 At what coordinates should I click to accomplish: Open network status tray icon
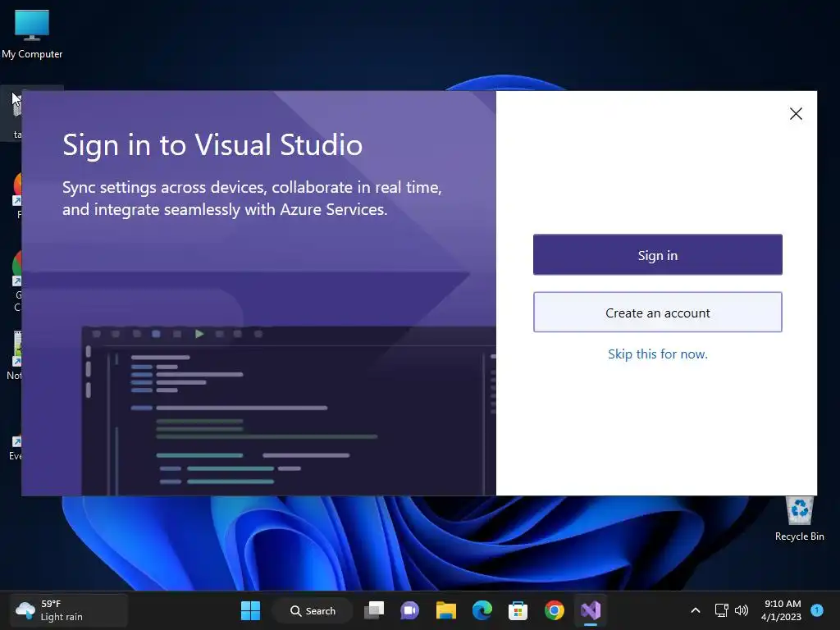(x=722, y=610)
